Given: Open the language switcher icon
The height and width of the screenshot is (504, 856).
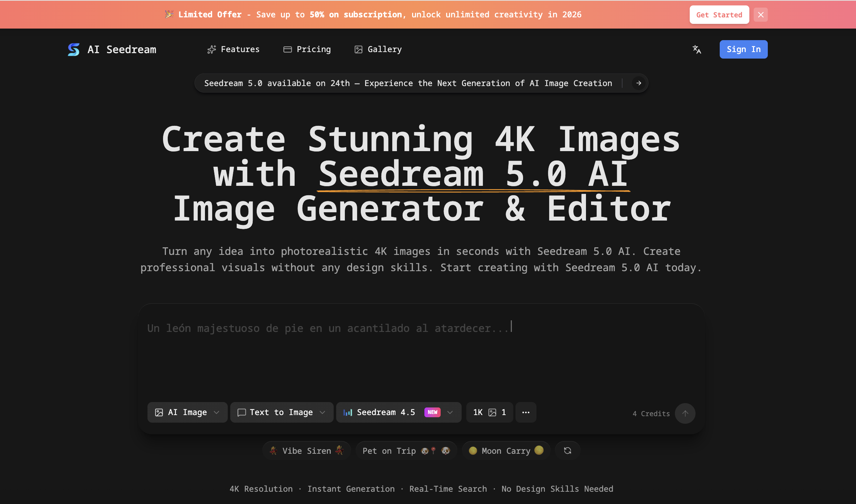Looking at the screenshot, I should pyautogui.click(x=697, y=50).
